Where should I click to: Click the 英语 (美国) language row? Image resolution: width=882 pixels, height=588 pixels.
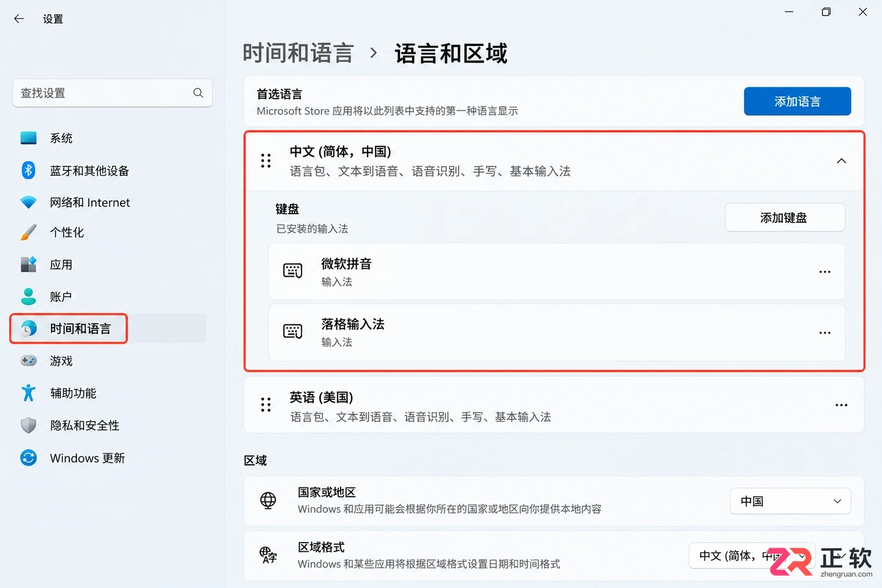(554, 405)
